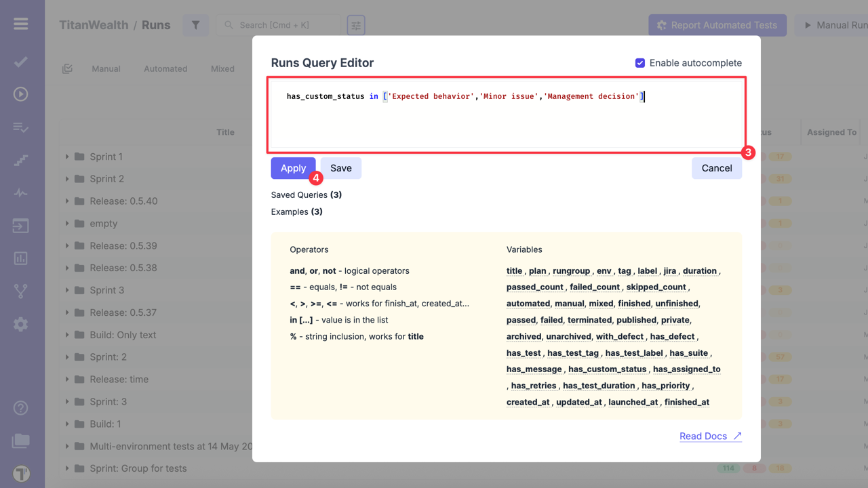Click inside the query text editor
The height and width of the screenshot is (488, 868).
[506, 122]
